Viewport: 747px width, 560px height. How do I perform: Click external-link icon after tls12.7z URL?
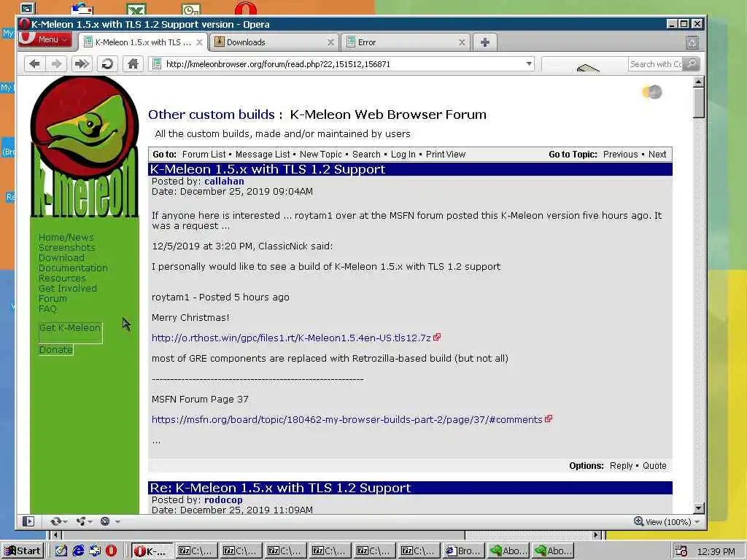coord(437,337)
